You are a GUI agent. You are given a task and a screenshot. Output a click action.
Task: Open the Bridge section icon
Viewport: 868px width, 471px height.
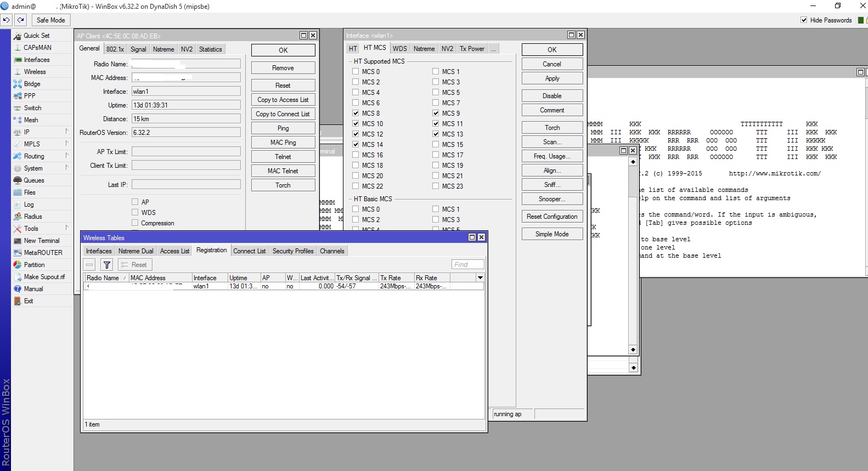point(18,84)
